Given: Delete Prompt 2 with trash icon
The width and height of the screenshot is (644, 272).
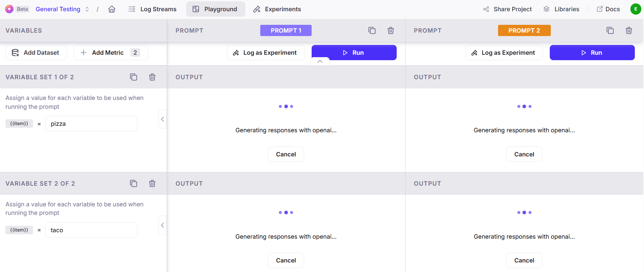Looking at the screenshot, I should click(629, 30).
